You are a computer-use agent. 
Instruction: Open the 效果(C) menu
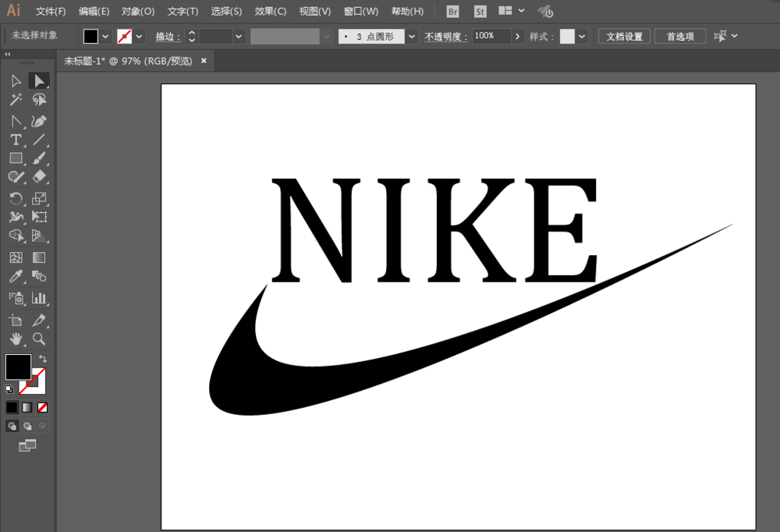(271, 12)
